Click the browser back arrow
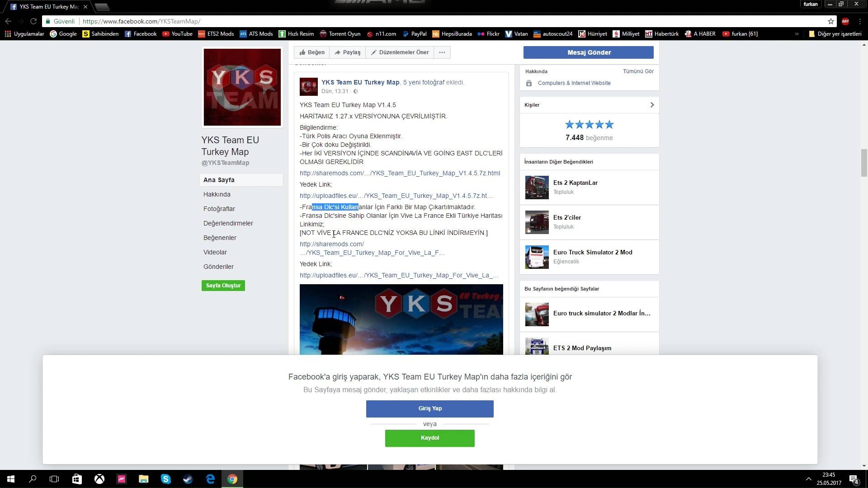This screenshot has height=488, width=868. click(8, 21)
